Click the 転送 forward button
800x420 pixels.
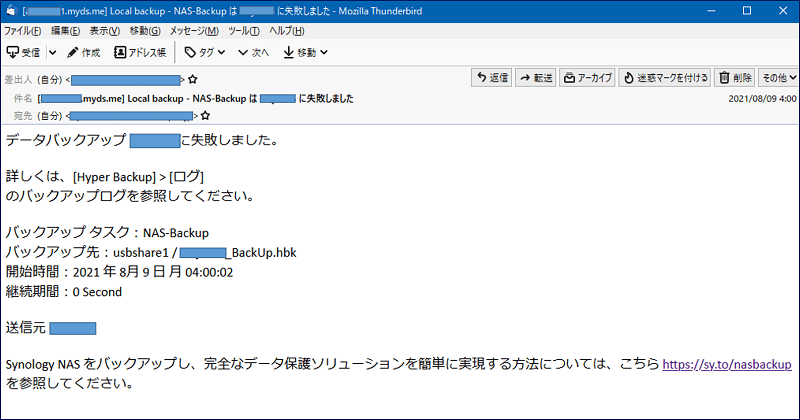coord(536,78)
